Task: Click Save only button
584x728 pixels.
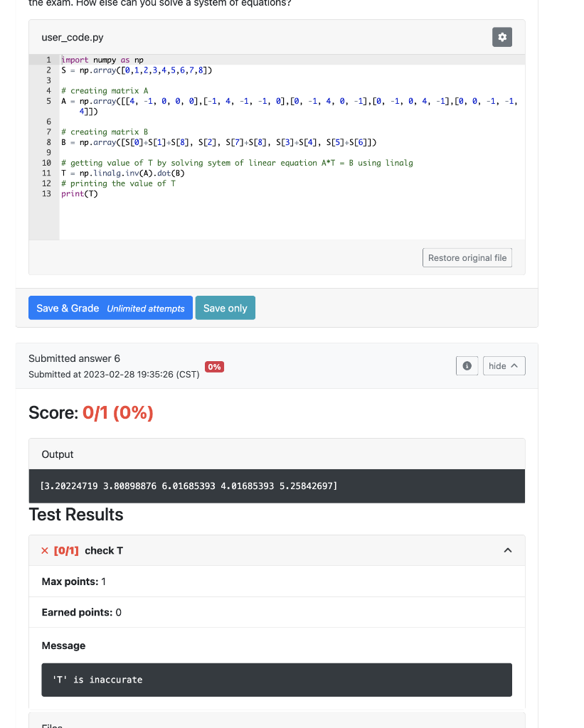Action: [x=225, y=308]
